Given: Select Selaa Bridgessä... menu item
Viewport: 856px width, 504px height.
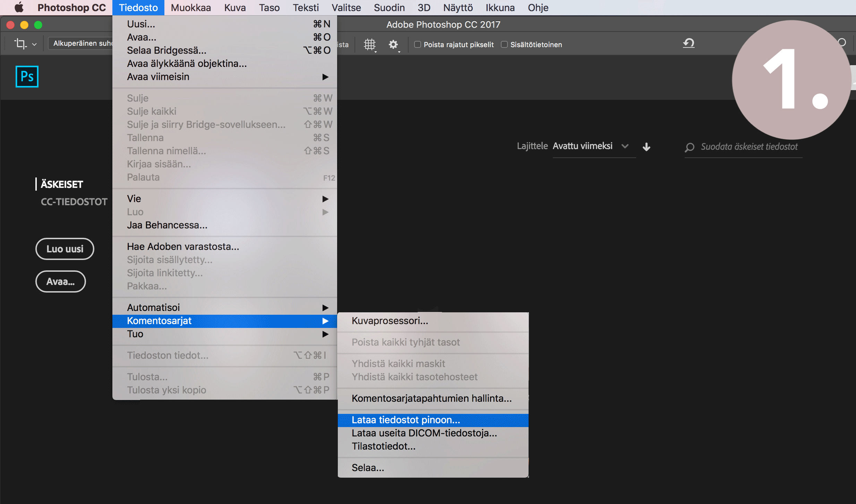Looking at the screenshot, I should pos(225,50).
